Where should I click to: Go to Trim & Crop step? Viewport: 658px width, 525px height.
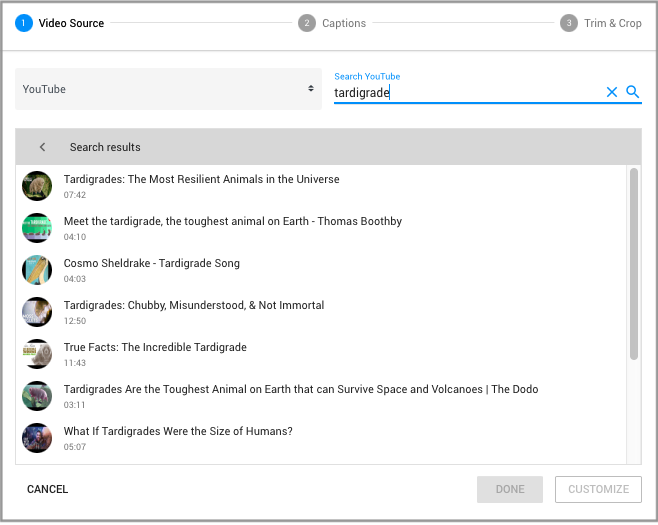tap(612, 23)
